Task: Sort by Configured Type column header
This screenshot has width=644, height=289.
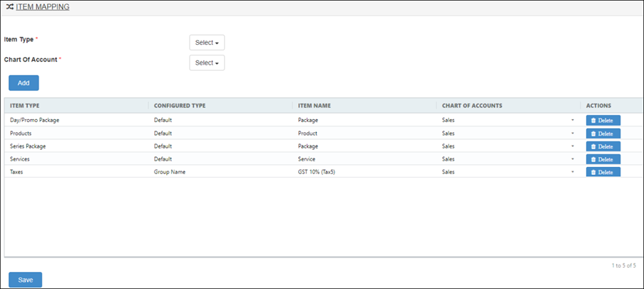Action: [180, 106]
